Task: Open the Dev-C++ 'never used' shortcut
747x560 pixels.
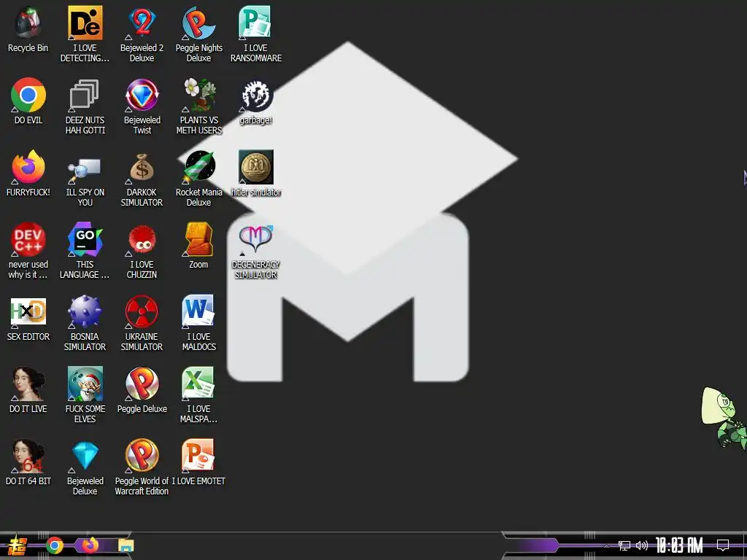Action: tap(28, 239)
